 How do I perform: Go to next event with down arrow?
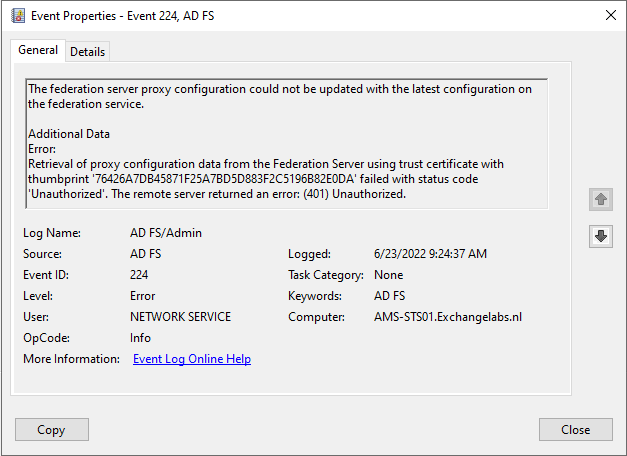tap(601, 236)
